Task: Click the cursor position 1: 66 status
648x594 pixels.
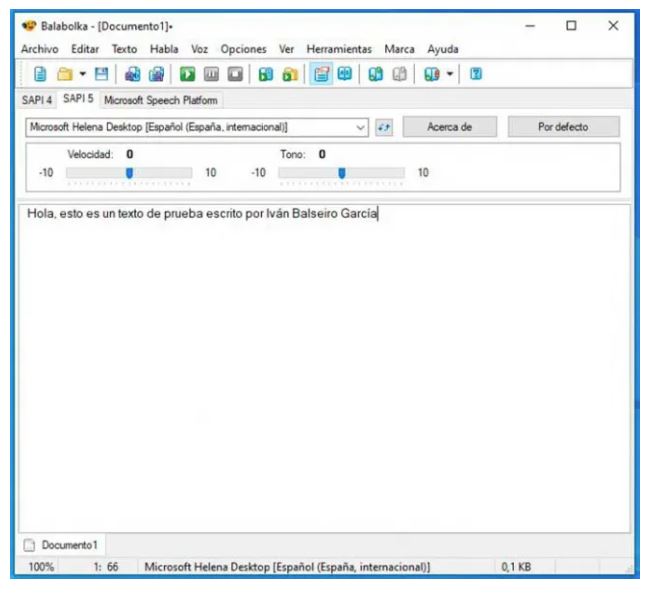Action: coord(106,567)
